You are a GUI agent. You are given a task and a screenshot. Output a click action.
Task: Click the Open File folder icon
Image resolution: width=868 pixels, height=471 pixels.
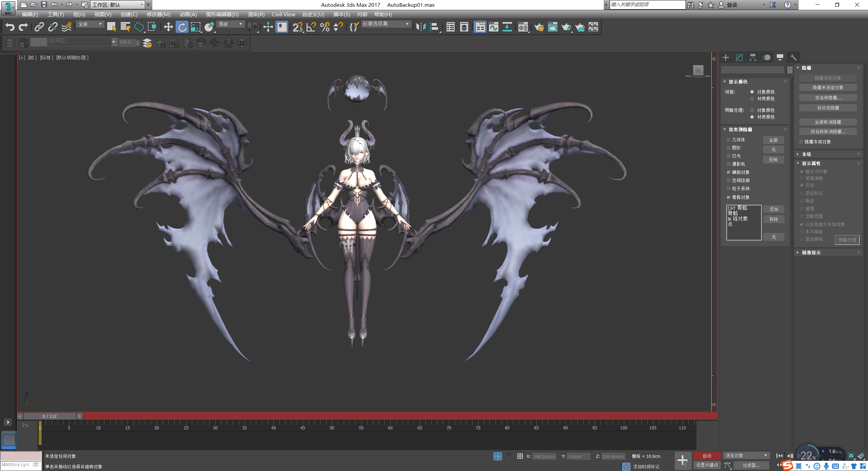(34, 4)
